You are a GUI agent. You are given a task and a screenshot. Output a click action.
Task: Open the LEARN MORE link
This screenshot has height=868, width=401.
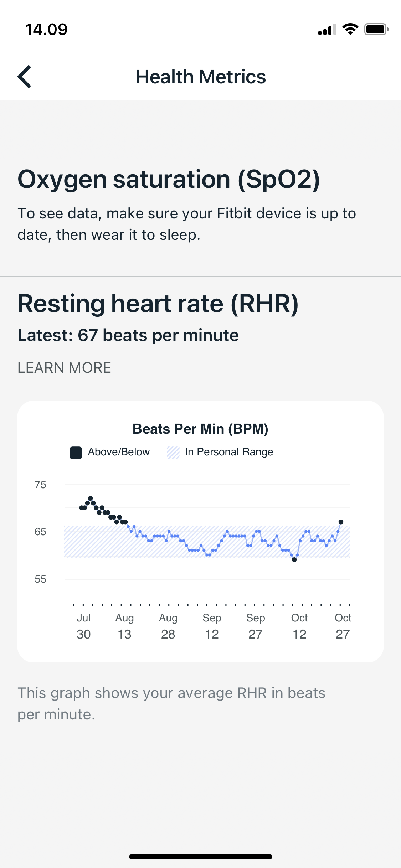pos(65,368)
